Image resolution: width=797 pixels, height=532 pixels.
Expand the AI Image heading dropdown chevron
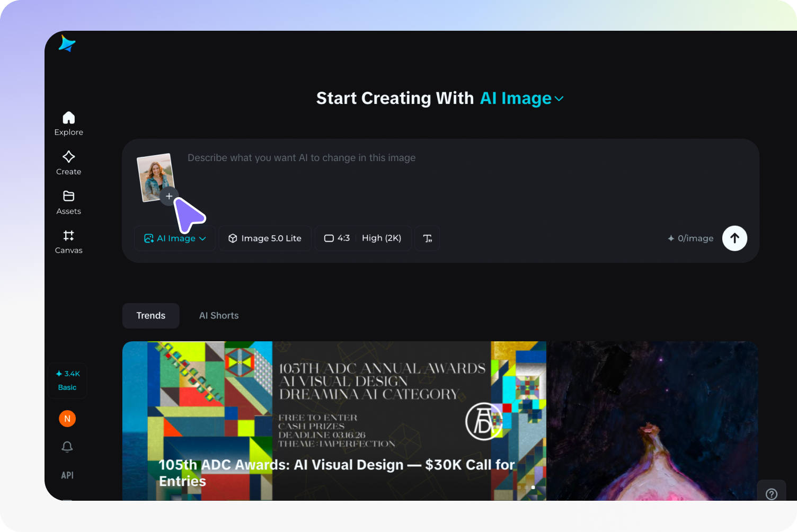pos(559,99)
